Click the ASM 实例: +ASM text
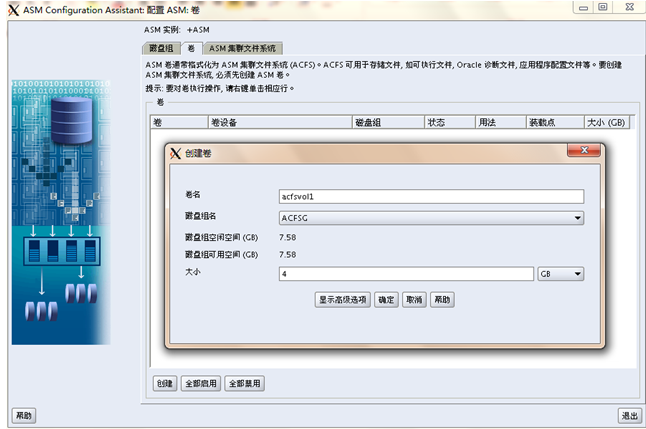 coord(177,30)
